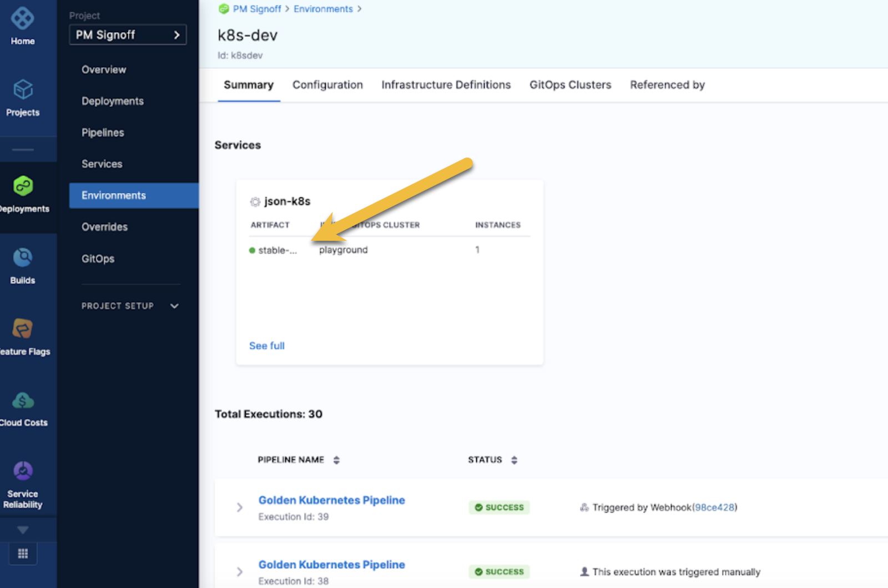Screen dimensions: 888x588
Task: Open the PM Signoff project selector
Action: [x=128, y=35]
